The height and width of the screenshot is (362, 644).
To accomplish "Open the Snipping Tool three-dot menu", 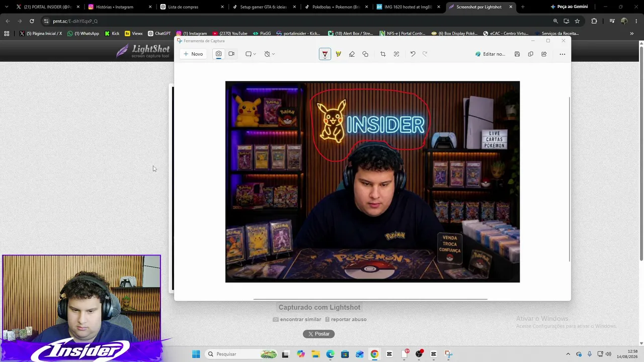I will click(x=562, y=54).
